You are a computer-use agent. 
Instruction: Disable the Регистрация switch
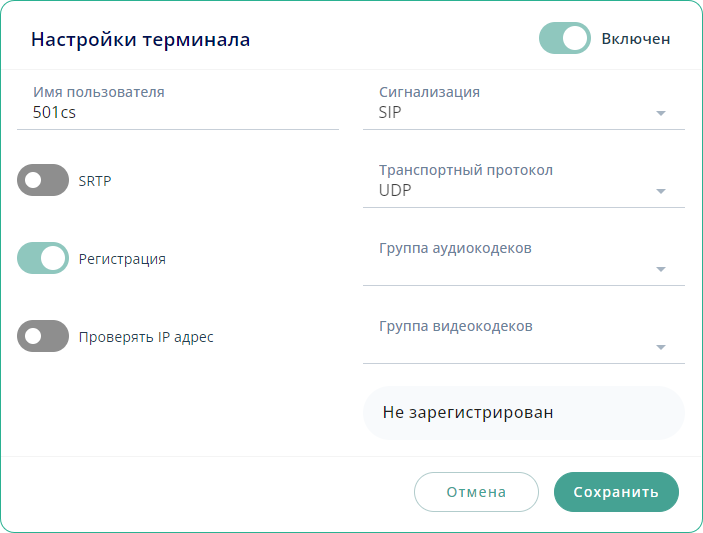pos(43,258)
